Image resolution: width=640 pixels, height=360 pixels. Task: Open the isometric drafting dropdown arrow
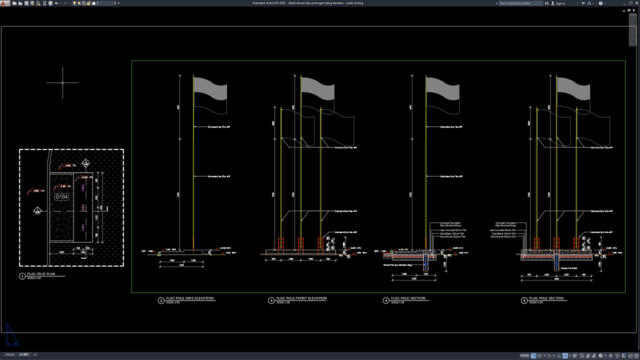[x=554, y=356]
